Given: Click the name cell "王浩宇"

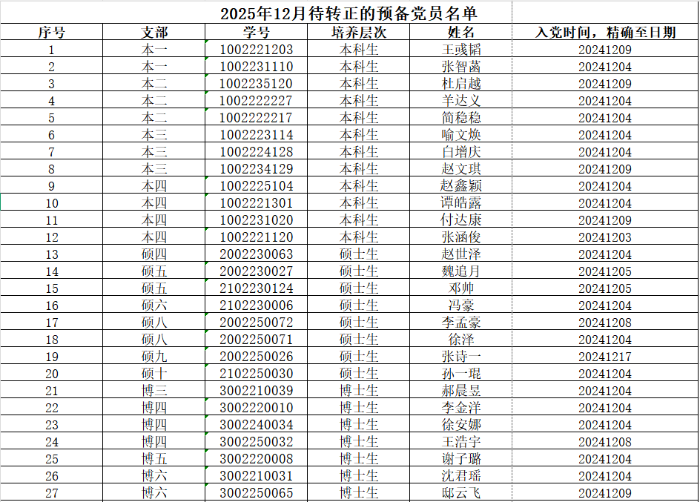Looking at the screenshot, I should (x=461, y=441).
